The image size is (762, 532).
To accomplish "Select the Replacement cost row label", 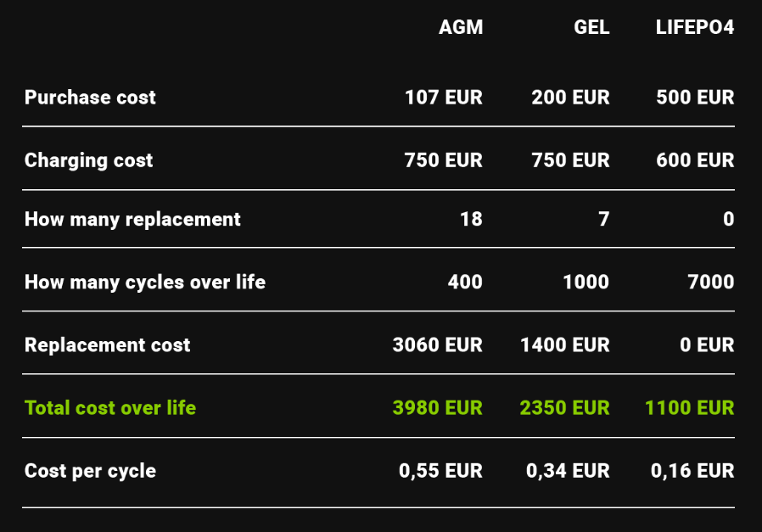I will [x=107, y=345].
